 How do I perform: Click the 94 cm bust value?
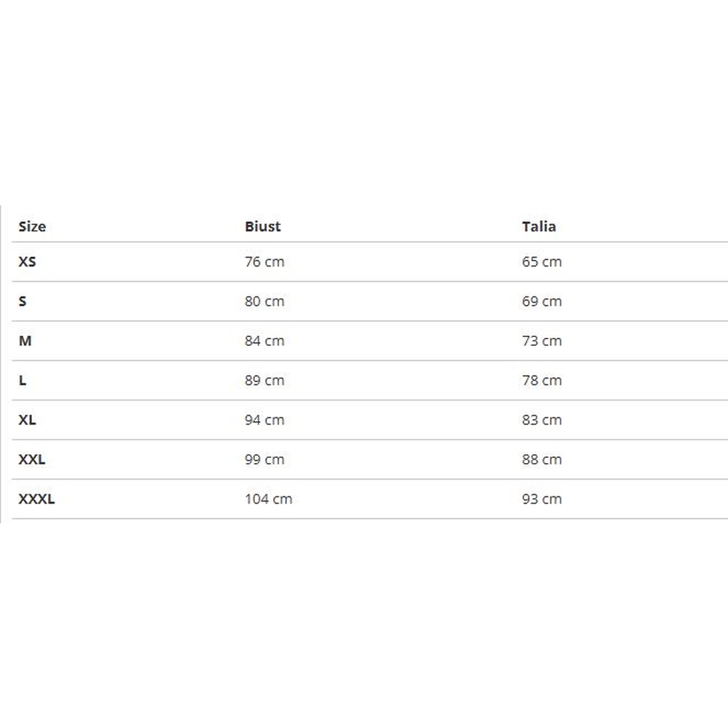[264, 420]
